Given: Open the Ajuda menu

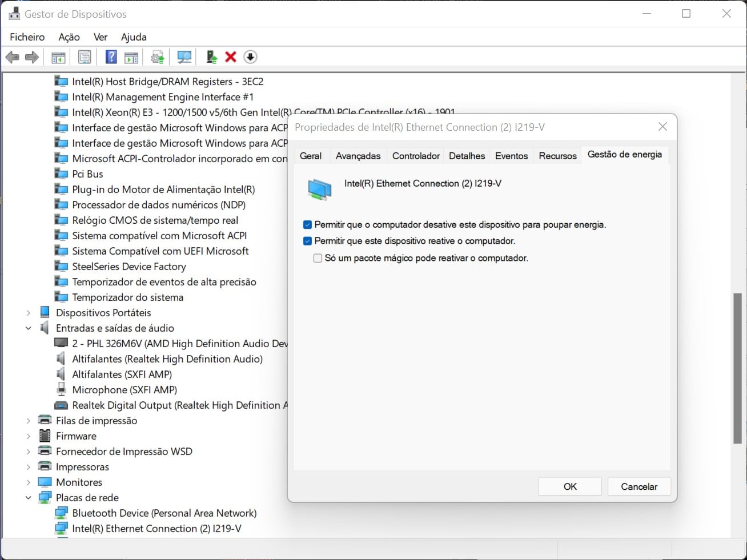Looking at the screenshot, I should pos(134,37).
